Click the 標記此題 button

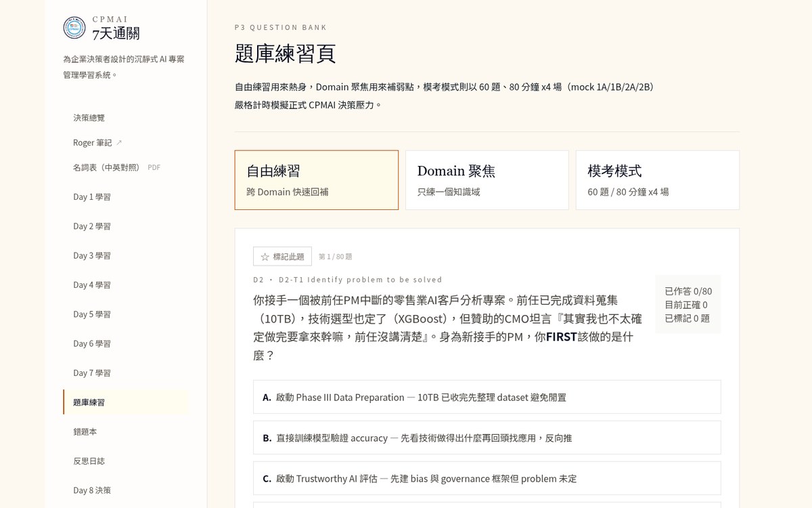[282, 257]
